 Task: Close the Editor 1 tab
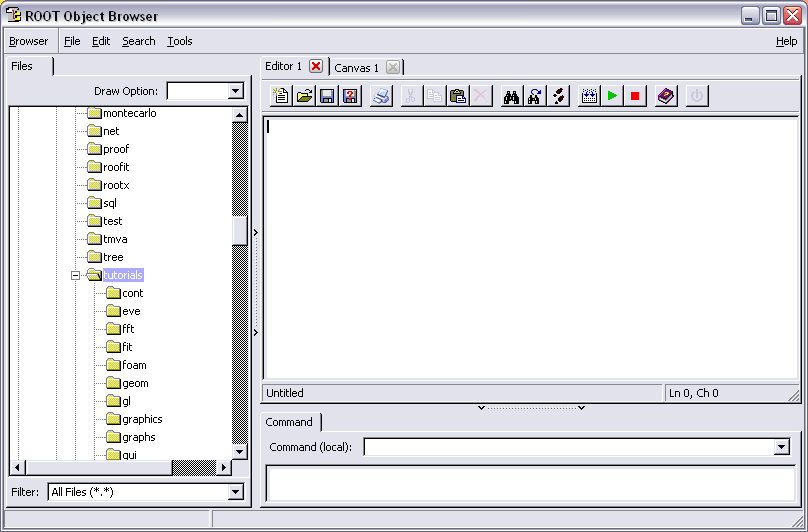[316, 66]
